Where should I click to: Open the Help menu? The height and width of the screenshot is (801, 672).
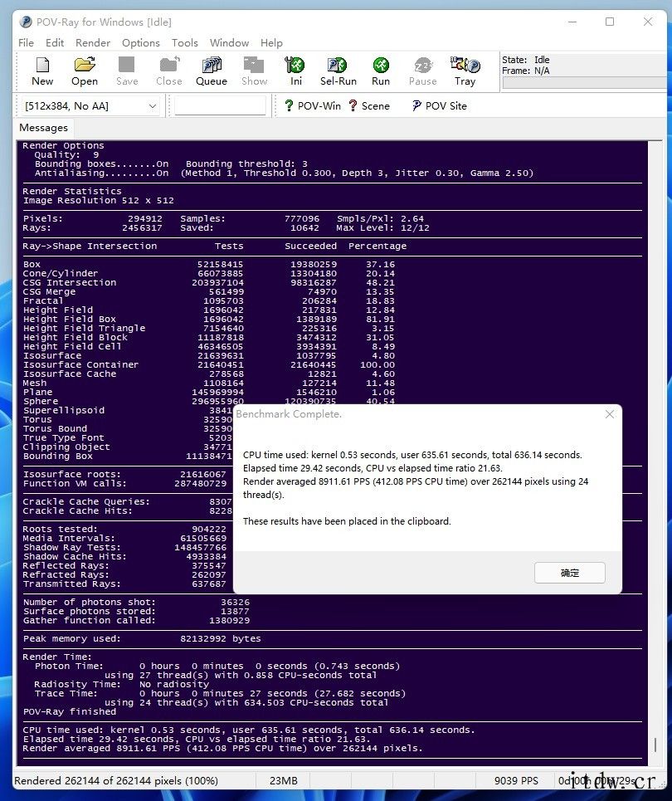271,43
